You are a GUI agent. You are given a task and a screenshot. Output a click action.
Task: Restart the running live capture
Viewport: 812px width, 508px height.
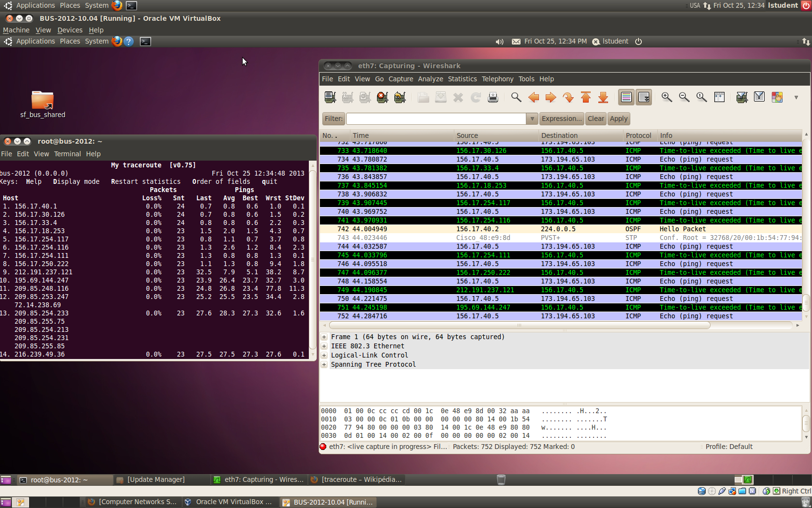400,97
